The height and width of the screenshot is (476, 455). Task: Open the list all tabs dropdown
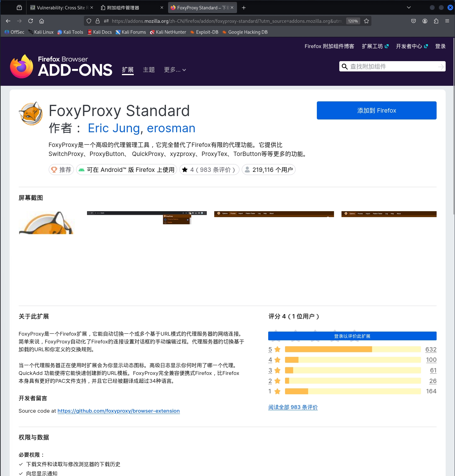tap(409, 7)
